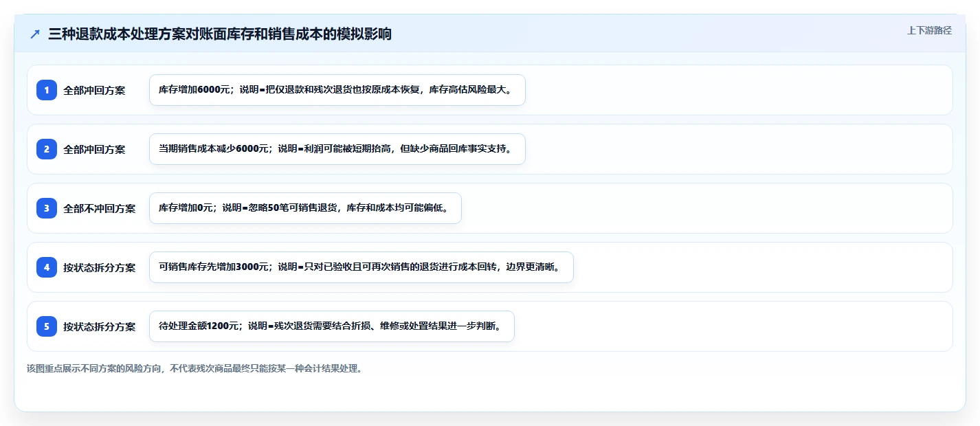Click 全部冲回方案 label in row 2

[x=94, y=149]
